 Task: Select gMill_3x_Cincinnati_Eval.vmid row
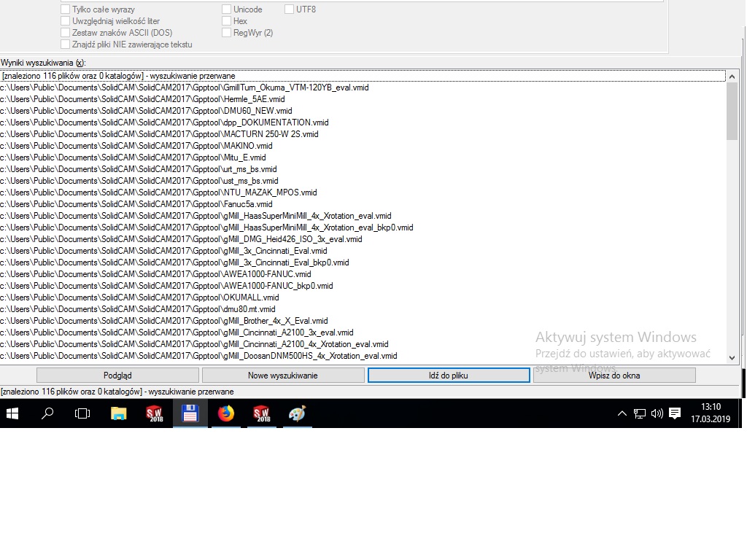[363, 251]
